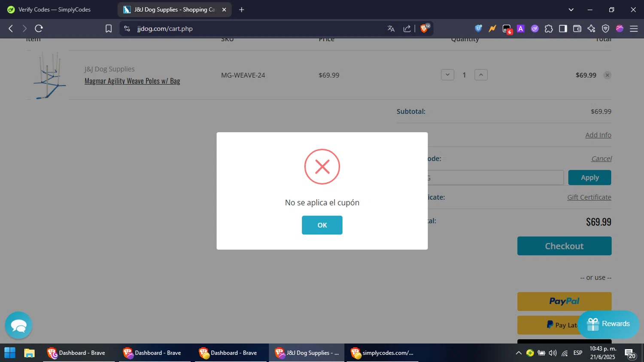Open clock showing 10:43 p. m.
The width and height of the screenshot is (644, 362).
603,353
